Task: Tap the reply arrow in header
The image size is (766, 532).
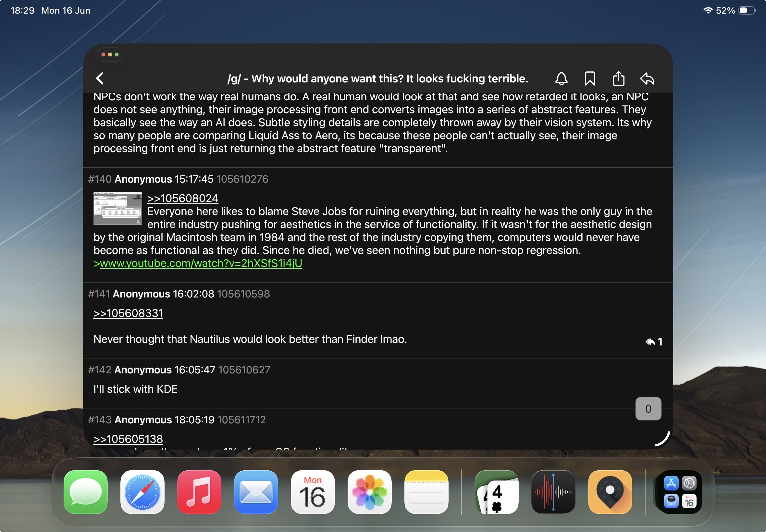Action: [x=647, y=79]
